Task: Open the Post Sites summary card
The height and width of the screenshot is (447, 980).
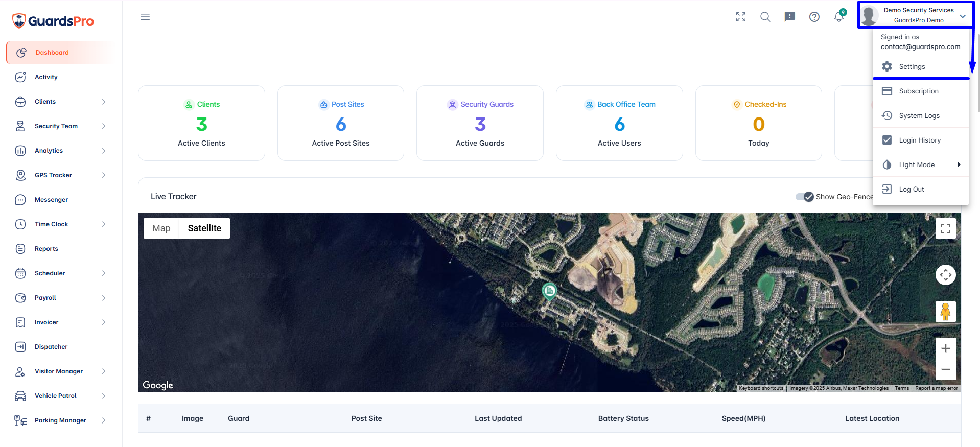Action: click(341, 123)
